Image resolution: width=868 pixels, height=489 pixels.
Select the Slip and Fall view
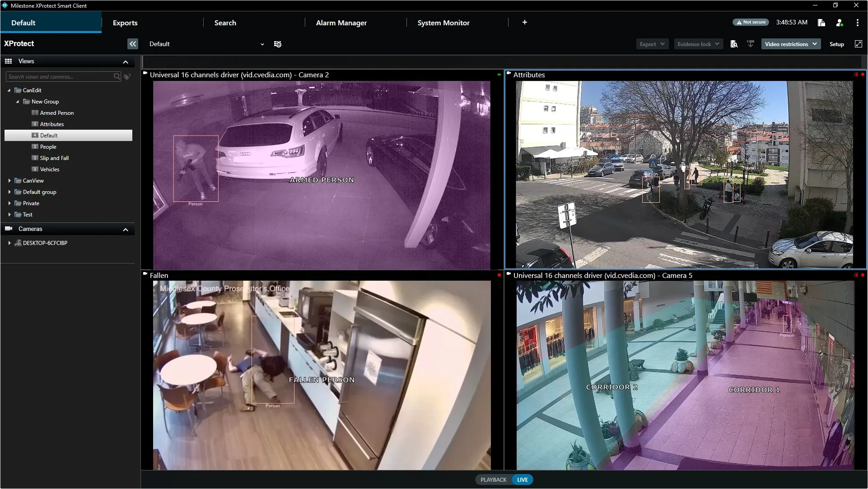click(x=54, y=158)
